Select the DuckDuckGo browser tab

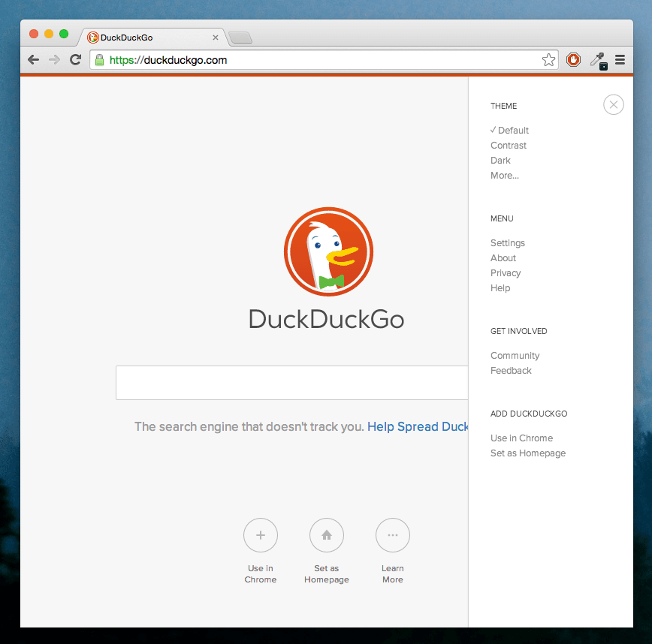coord(146,37)
